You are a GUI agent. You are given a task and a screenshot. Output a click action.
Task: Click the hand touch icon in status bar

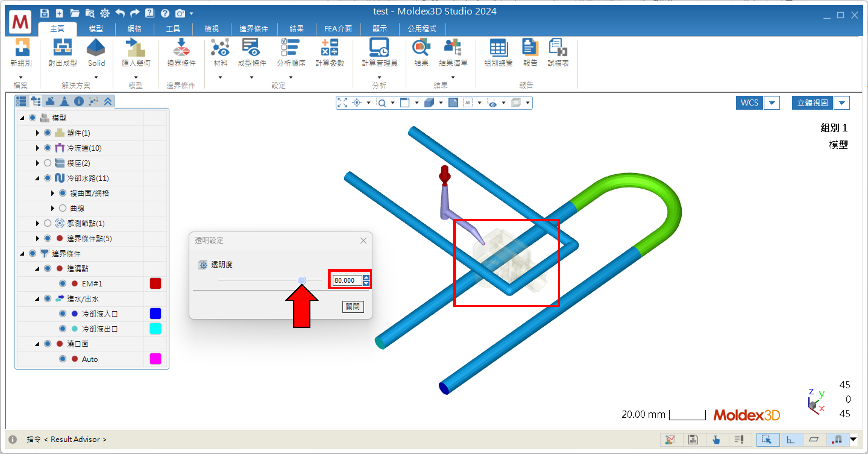pyautogui.click(x=716, y=440)
